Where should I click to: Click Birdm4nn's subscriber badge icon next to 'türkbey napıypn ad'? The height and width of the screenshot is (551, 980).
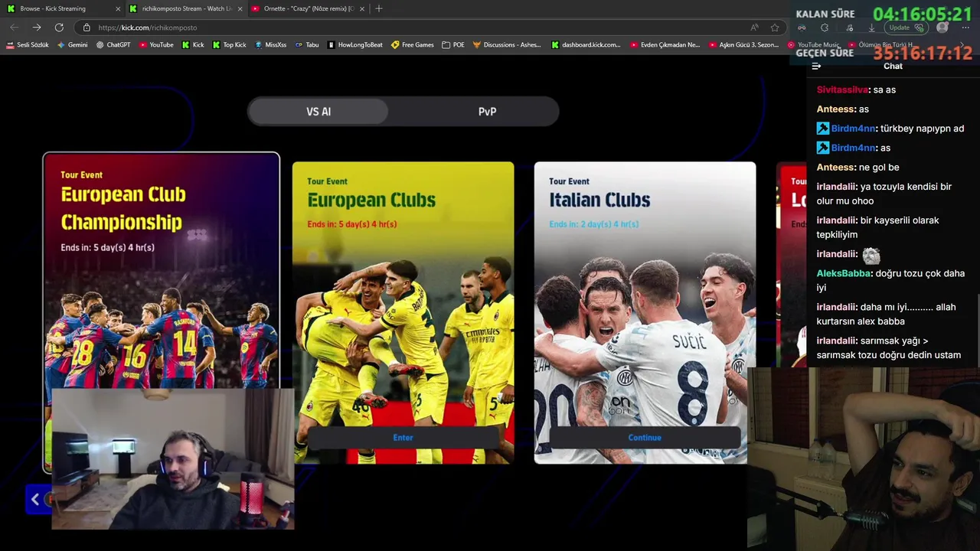822,129
